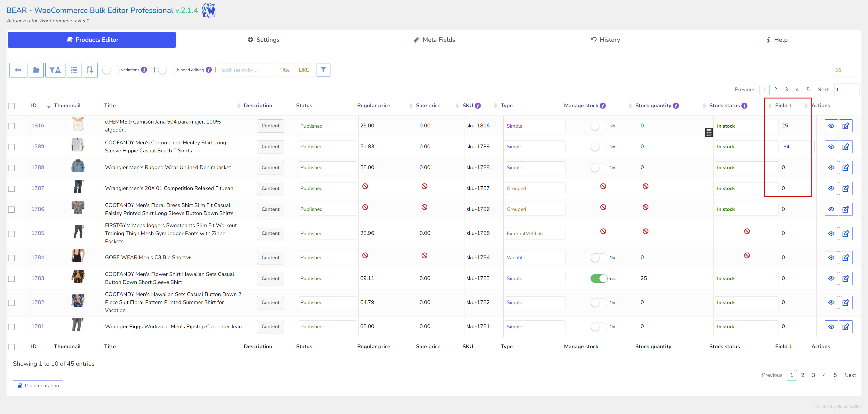Go to page 5 in bottom pagination

[835, 375]
